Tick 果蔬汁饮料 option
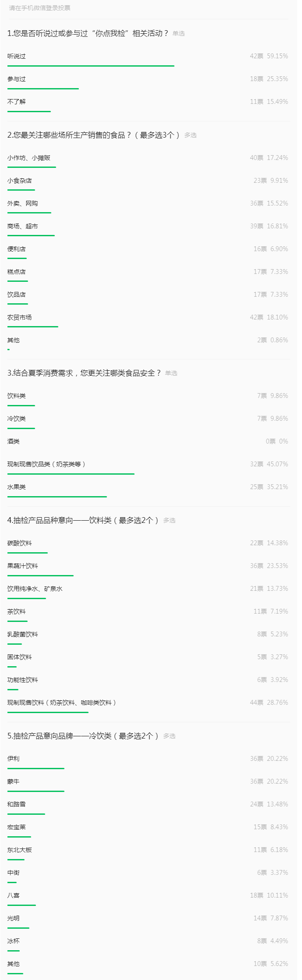 point(148,568)
